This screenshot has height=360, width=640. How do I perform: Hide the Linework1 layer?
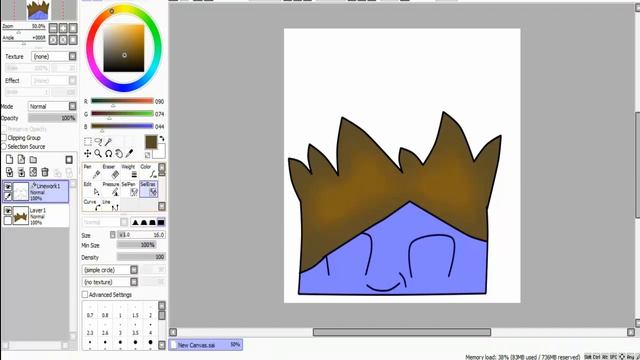pyautogui.click(x=8, y=187)
